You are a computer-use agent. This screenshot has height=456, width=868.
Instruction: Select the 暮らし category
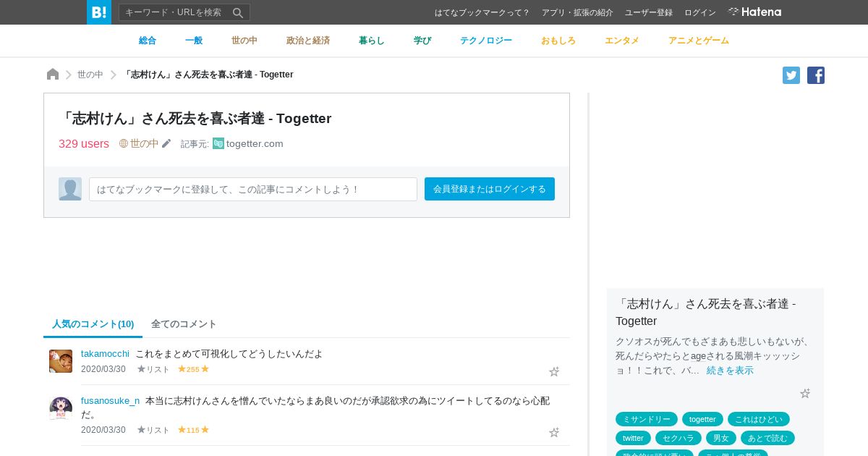coord(372,41)
